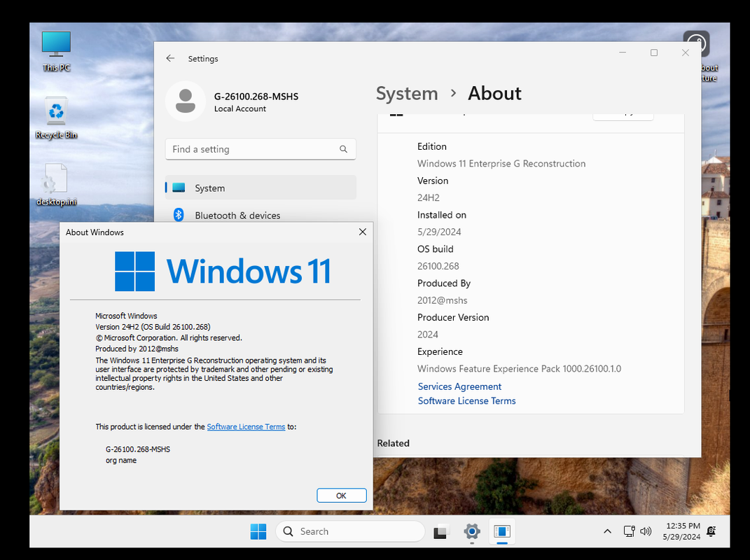This screenshot has height=560, width=750.
Task: Open the notification bell icon
Action: [711, 531]
